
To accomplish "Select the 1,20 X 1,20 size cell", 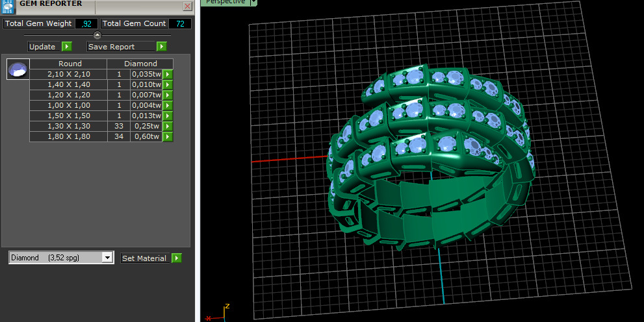I will [69, 95].
